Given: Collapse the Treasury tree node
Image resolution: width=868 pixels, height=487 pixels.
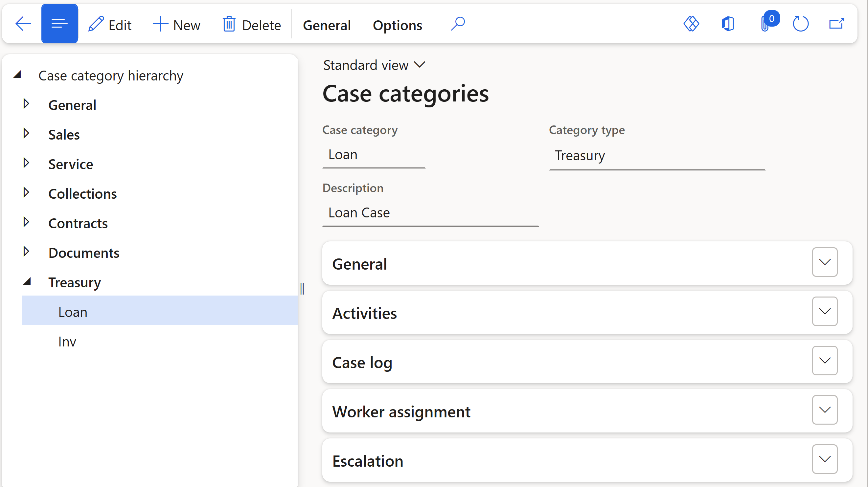Looking at the screenshot, I should pos(27,281).
